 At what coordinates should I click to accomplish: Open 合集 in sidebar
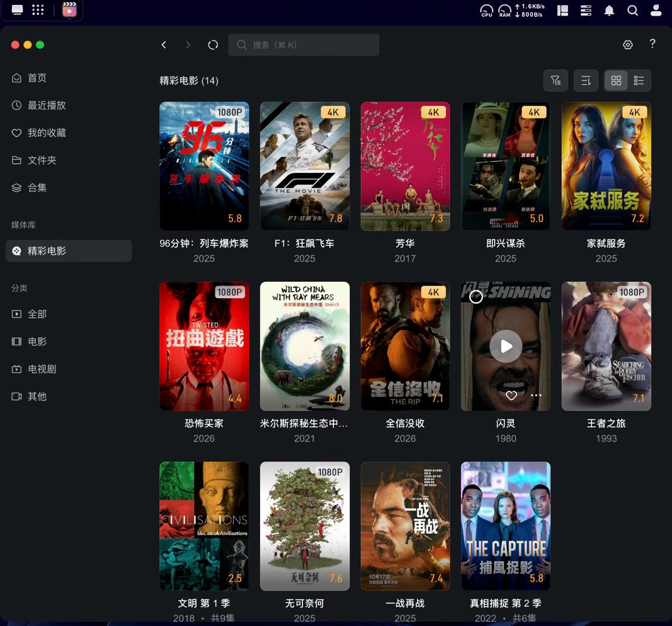click(68, 188)
